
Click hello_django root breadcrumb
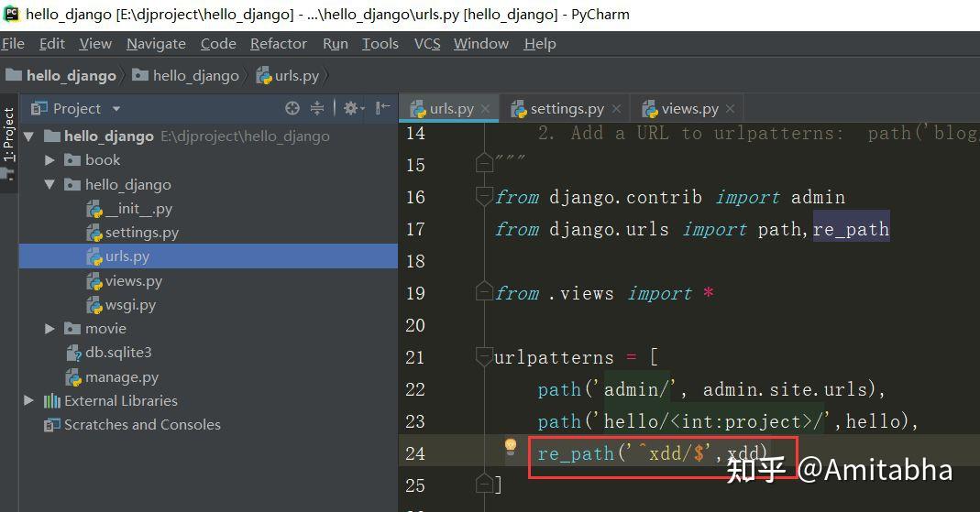pos(61,75)
